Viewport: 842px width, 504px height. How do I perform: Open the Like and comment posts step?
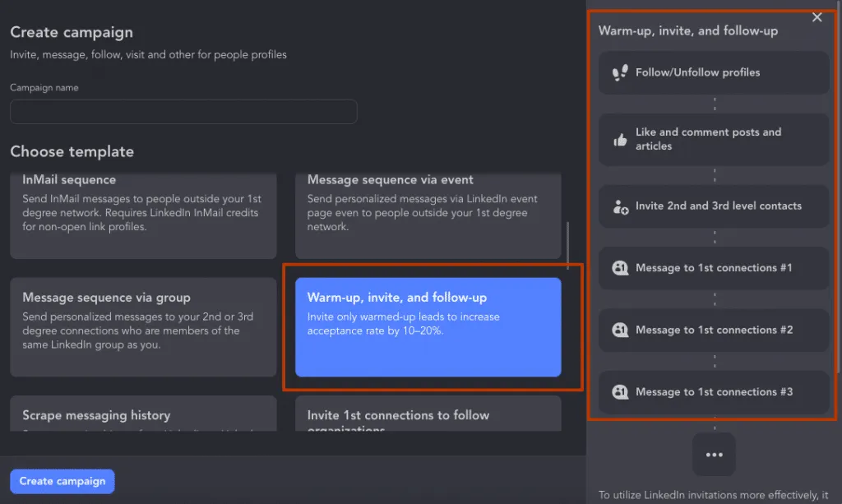click(714, 140)
